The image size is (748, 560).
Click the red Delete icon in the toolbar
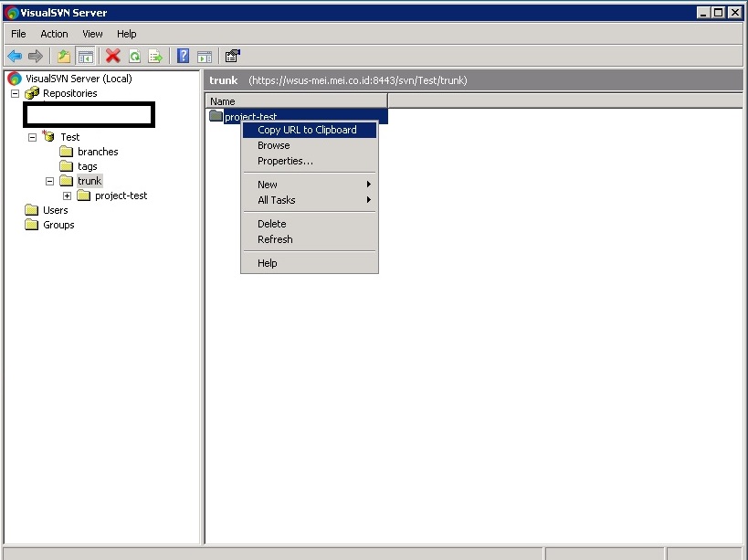(x=111, y=56)
